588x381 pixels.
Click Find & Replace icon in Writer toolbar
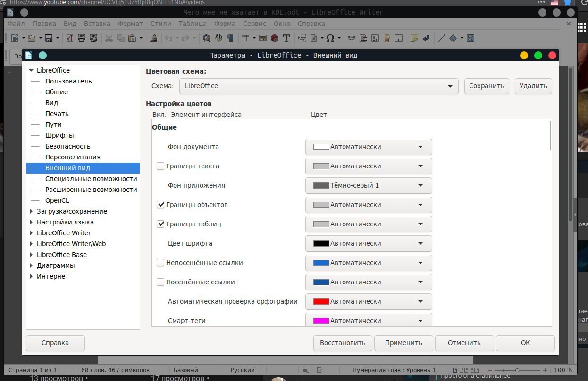(x=206, y=38)
